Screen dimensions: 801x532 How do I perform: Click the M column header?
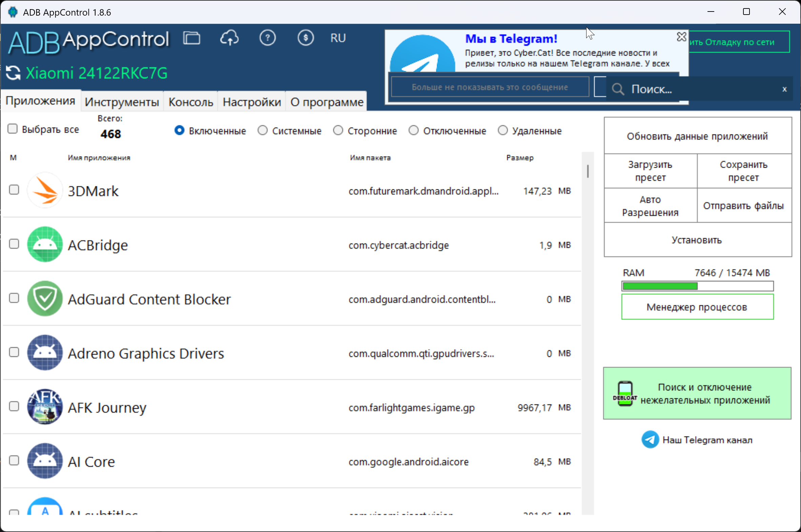point(13,158)
